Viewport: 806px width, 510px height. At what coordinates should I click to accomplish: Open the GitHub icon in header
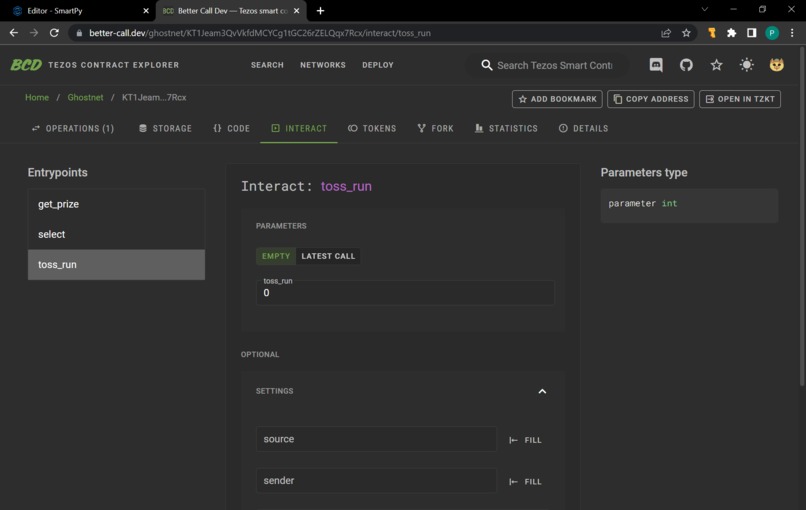tap(686, 65)
